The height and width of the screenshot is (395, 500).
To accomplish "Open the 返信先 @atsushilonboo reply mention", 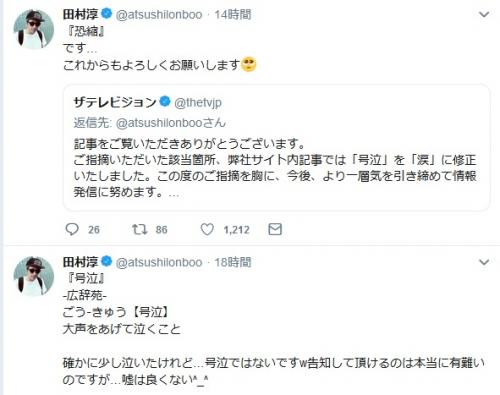I will click(x=171, y=123).
